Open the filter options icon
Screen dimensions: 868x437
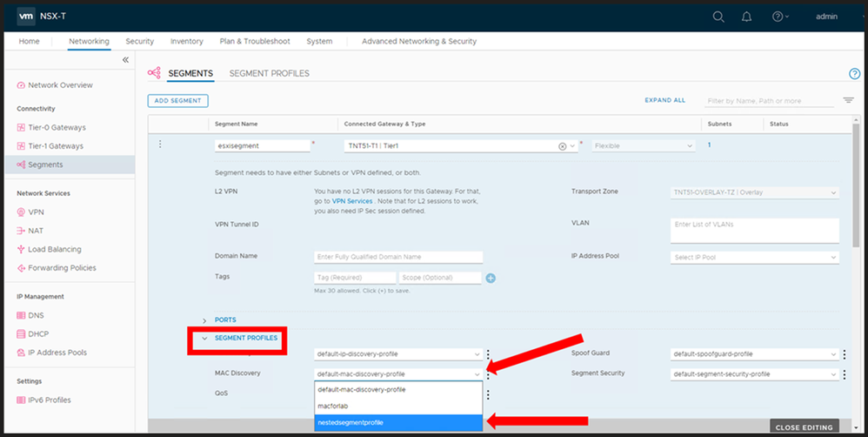coord(848,100)
